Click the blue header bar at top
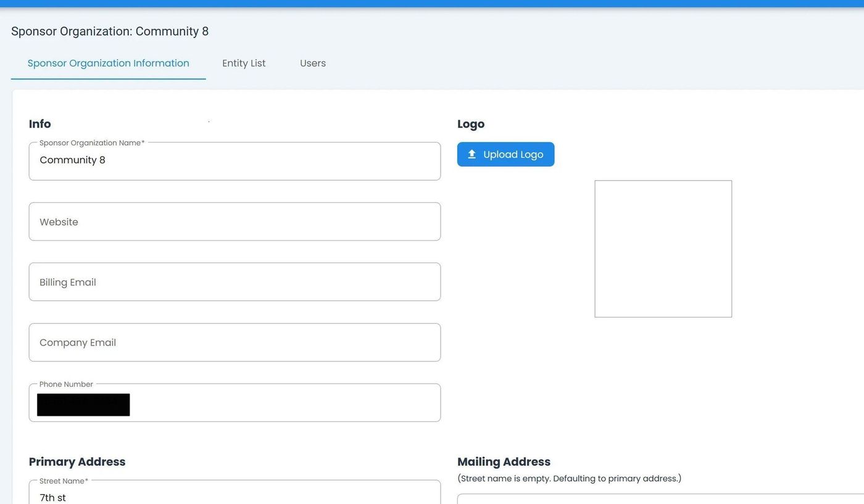Image resolution: width=864 pixels, height=504 pixels. click(432, 3)
